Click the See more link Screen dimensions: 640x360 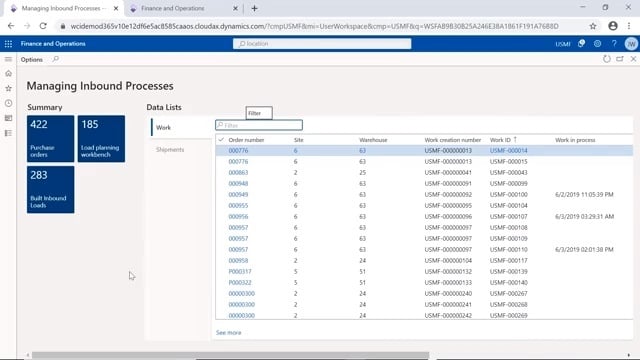click(x=229, y=333)
